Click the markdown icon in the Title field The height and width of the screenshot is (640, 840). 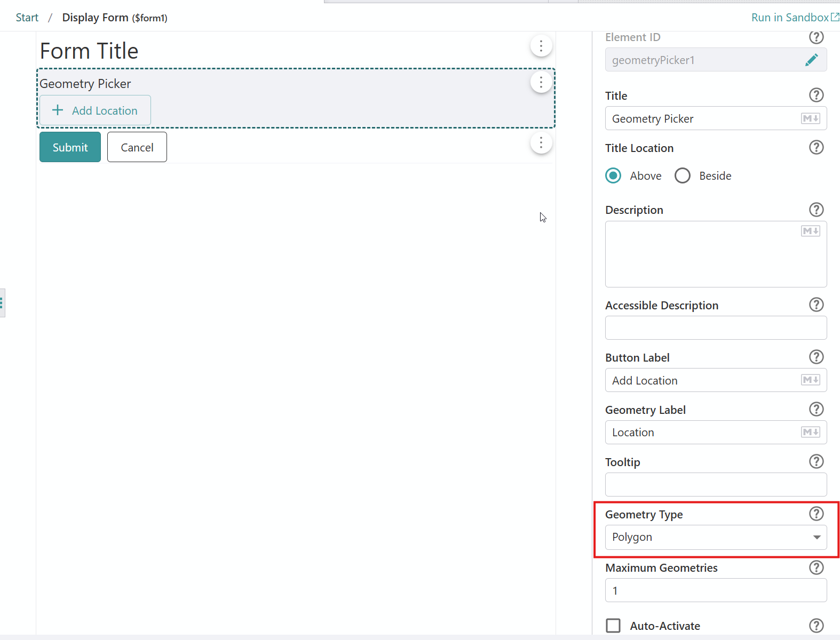(x=810, y=118)
